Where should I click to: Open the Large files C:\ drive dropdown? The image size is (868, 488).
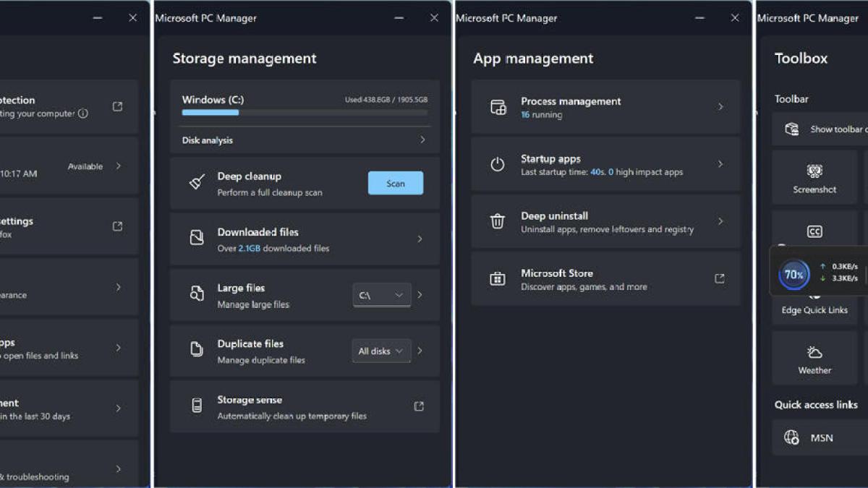coord(382,295)
